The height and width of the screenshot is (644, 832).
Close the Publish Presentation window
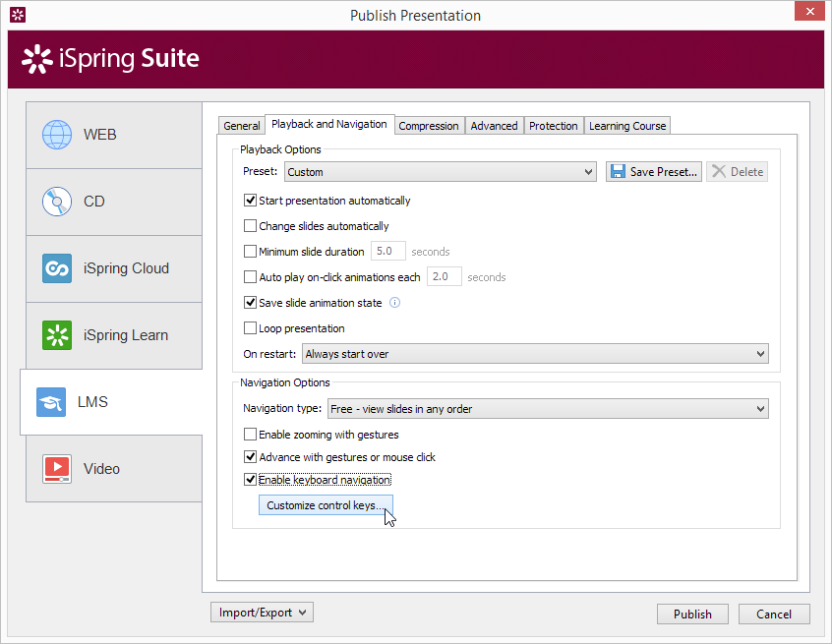point(809,11)
